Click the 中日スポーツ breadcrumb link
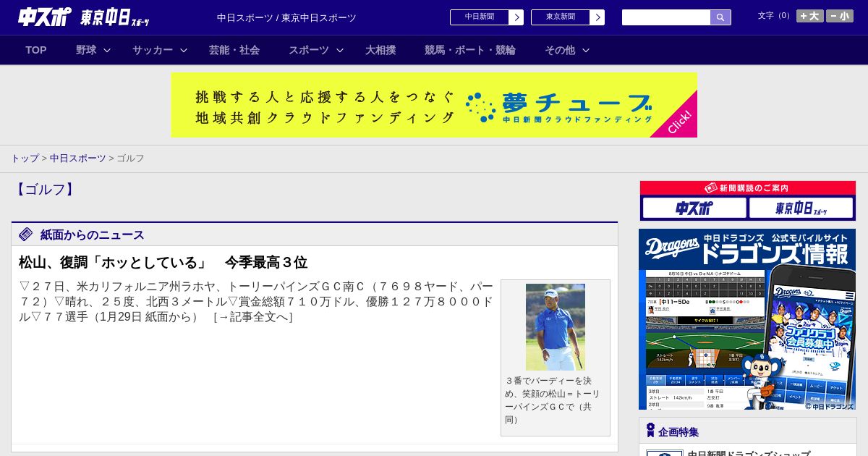868x456 pixels. tap(78, 159)
